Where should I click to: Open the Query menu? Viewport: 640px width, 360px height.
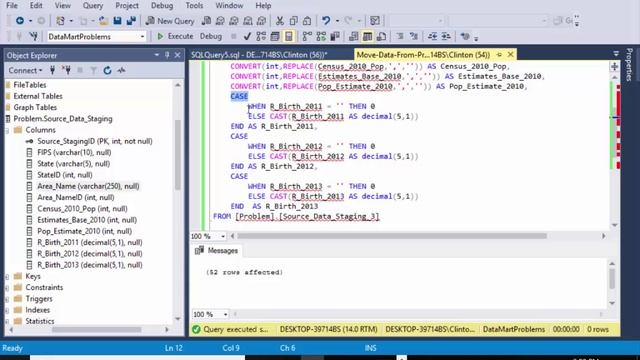coord(93,6)
